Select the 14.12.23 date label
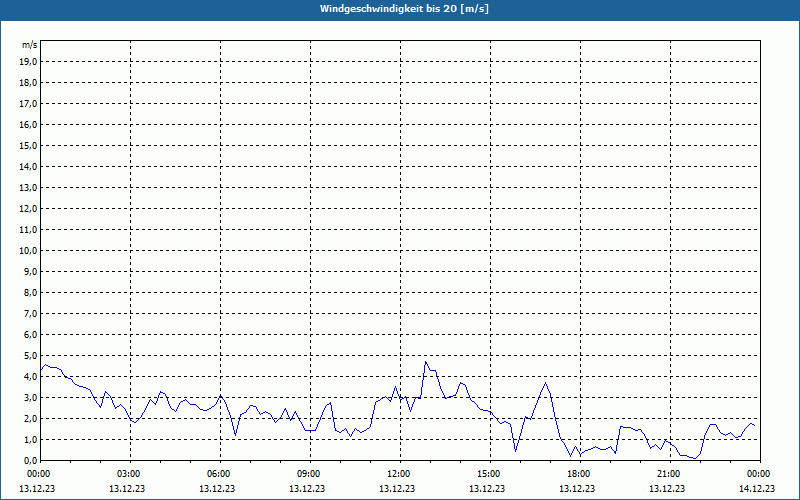800x500 pixels. [x=757, y=488]
